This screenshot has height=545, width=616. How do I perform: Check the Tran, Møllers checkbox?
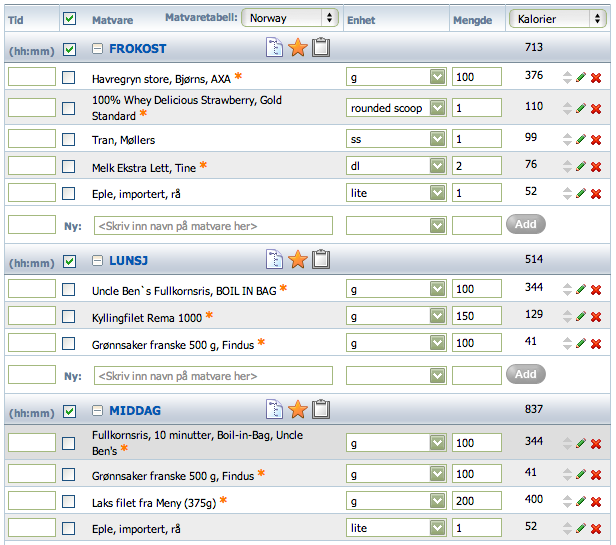click(x=69, y=139)
